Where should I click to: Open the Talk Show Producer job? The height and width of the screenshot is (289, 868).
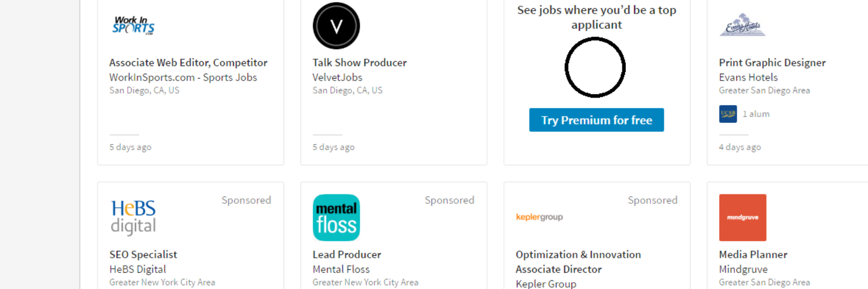coord(359,63)
